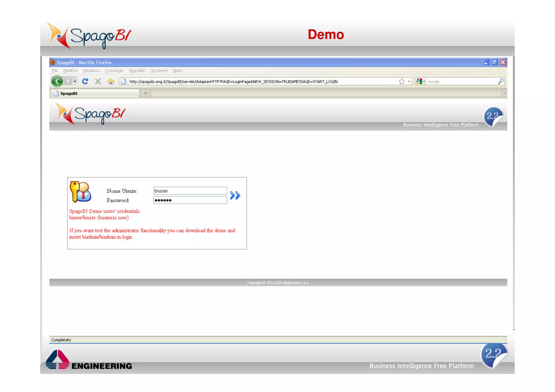The width and height of the screenshot is (555, 392).
Task: Go back with the green Back arrow
Action: [x=57, y=81]
